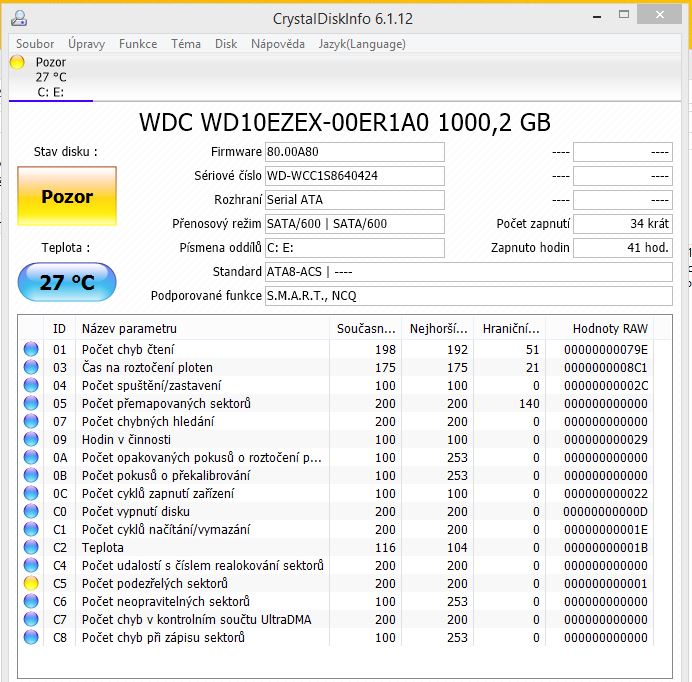Click the Současn... column header
The width and height of the screenshot is (692, 682).
(x=365, y=328)
